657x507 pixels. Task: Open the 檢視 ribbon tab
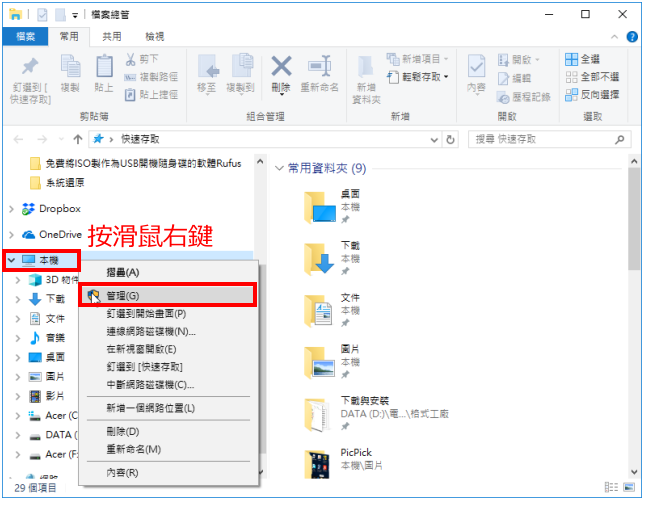[155, 37]
